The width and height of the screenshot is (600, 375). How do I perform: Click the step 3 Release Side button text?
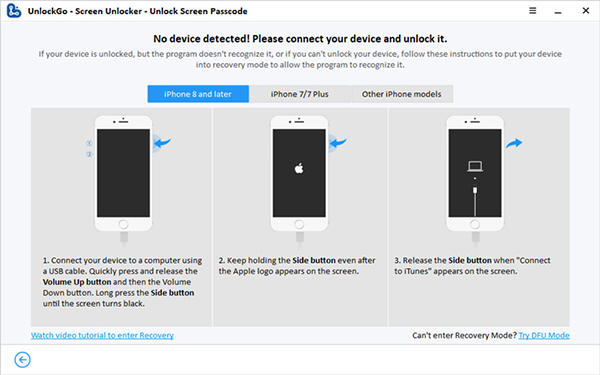472,266
